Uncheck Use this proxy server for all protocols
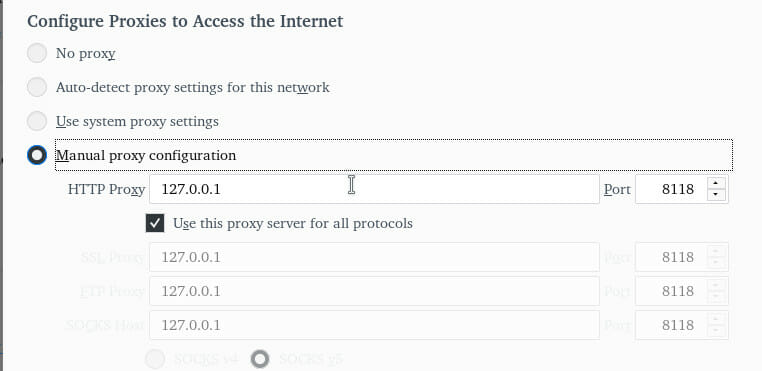This screenshot has height=371, width=762. pos(155,223)
